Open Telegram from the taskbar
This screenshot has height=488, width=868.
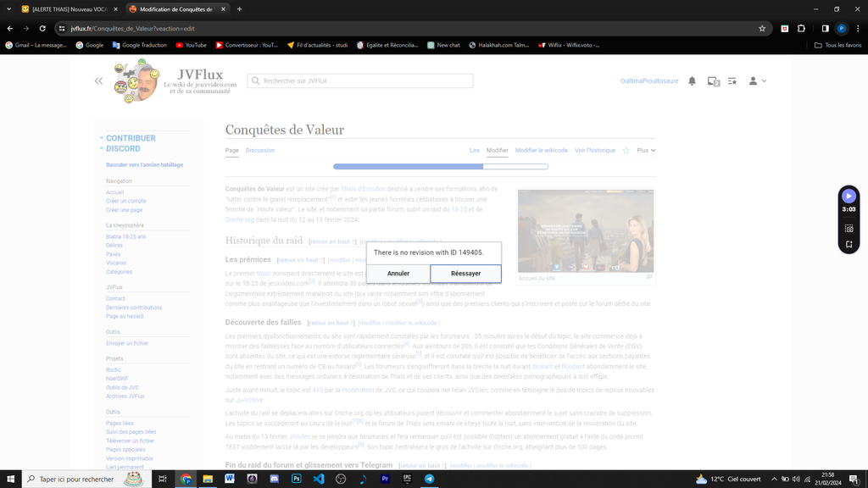point(429,479)
